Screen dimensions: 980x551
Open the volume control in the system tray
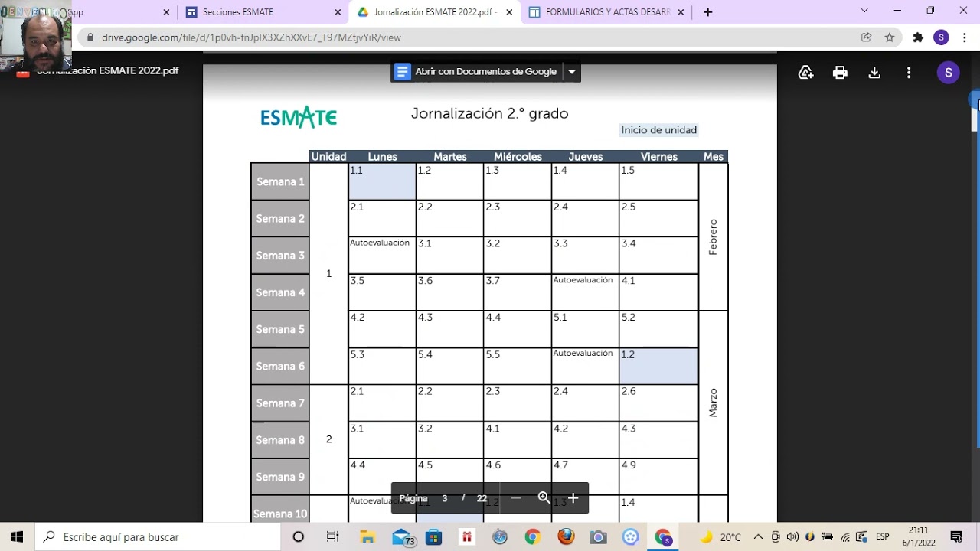pos(792,537)
